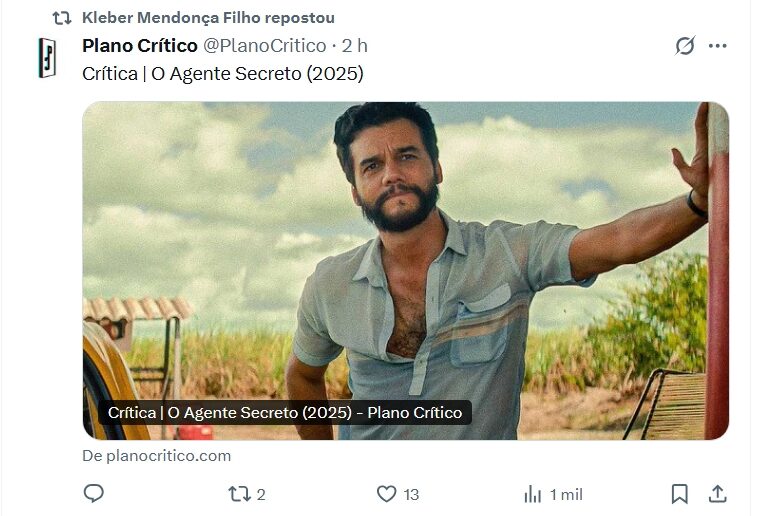Click the card caption overlay on the image
Viewport: 758px width, 516px height.
coord(284,412)
